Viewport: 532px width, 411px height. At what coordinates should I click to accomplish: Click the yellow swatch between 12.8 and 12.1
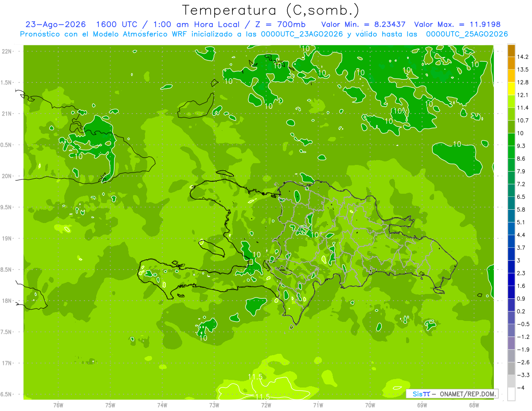click(511, 89)
